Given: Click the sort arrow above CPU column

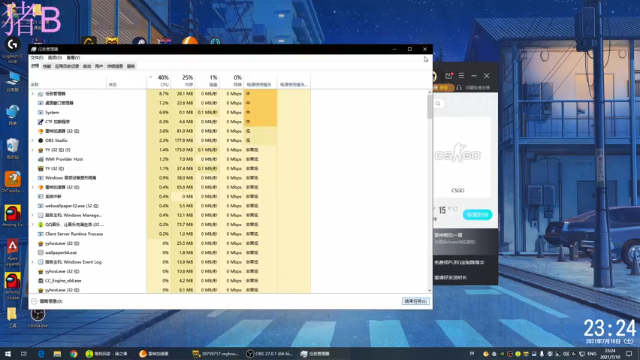Looking at the screenshot, I should [x=151, y=77].
